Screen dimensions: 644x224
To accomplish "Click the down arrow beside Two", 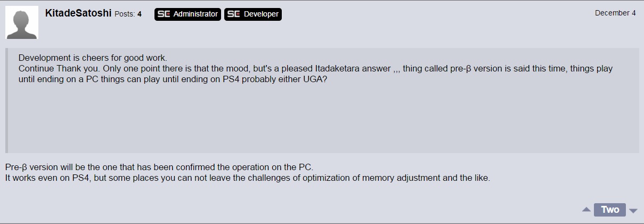I will (x=633, y=210).
